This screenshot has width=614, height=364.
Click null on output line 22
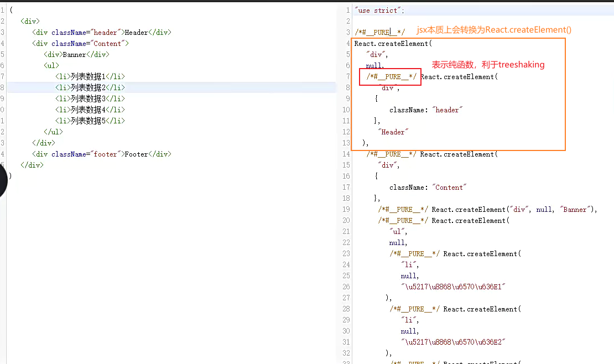[398, 243]
